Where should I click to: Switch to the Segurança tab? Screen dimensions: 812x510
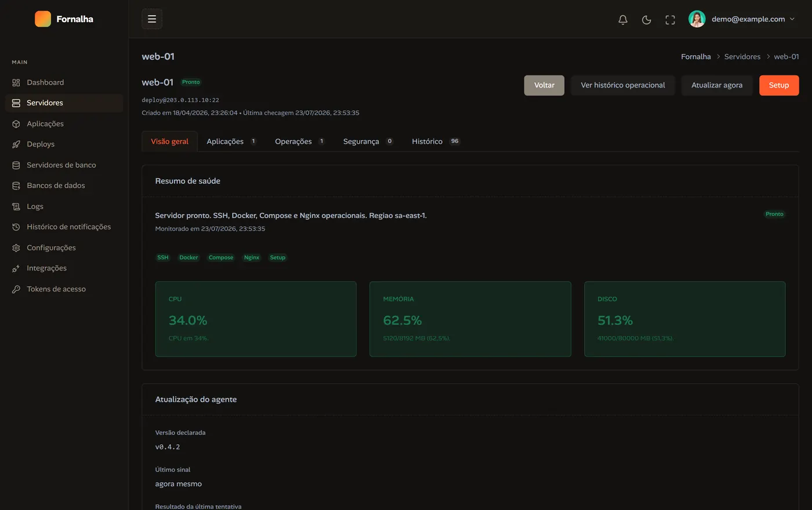tap(368, 141)
